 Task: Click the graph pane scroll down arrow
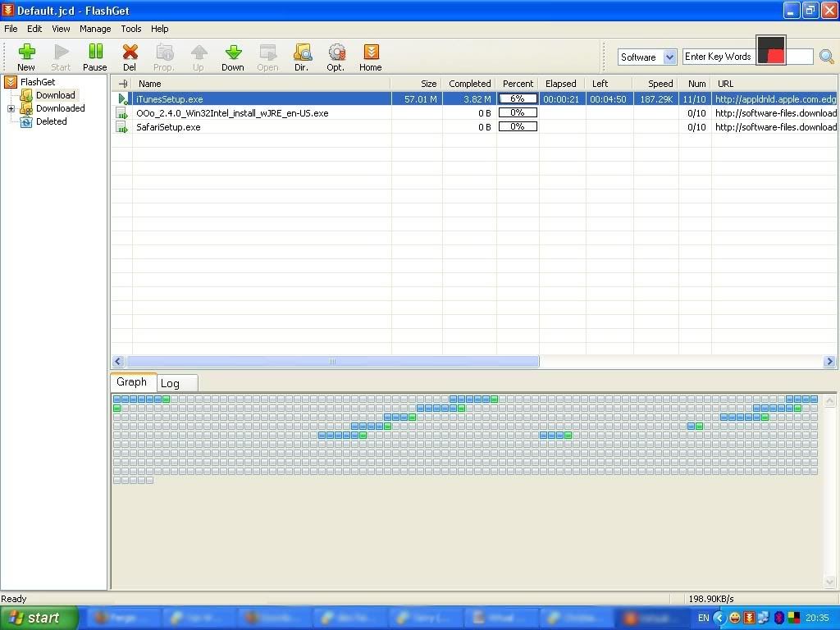pyautogui.click(x=830, y=582)
